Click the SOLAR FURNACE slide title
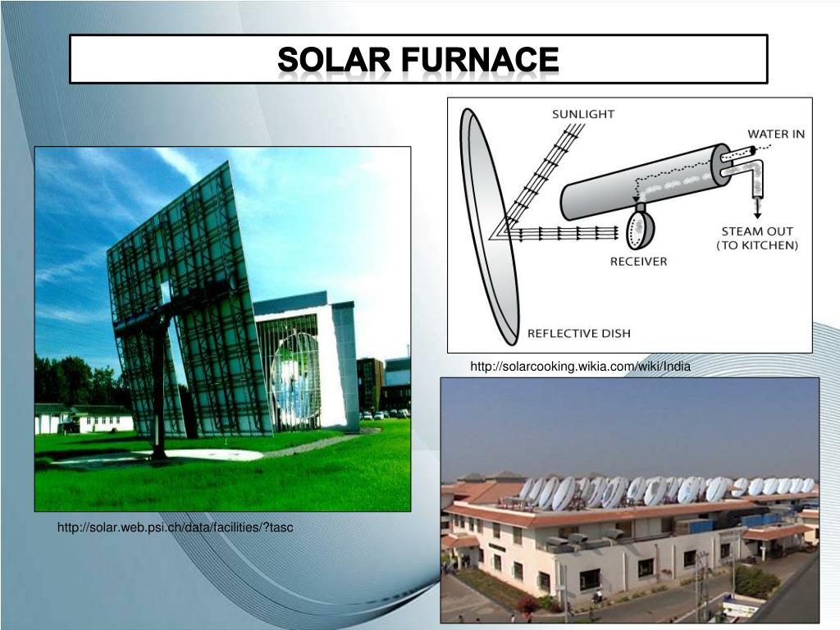 click(418, 59)
